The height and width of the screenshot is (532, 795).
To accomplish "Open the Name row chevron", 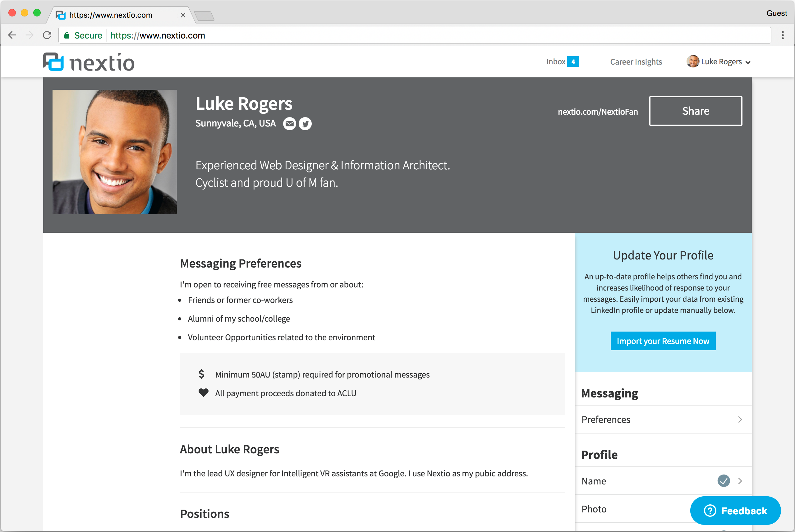I will point(740,481).
